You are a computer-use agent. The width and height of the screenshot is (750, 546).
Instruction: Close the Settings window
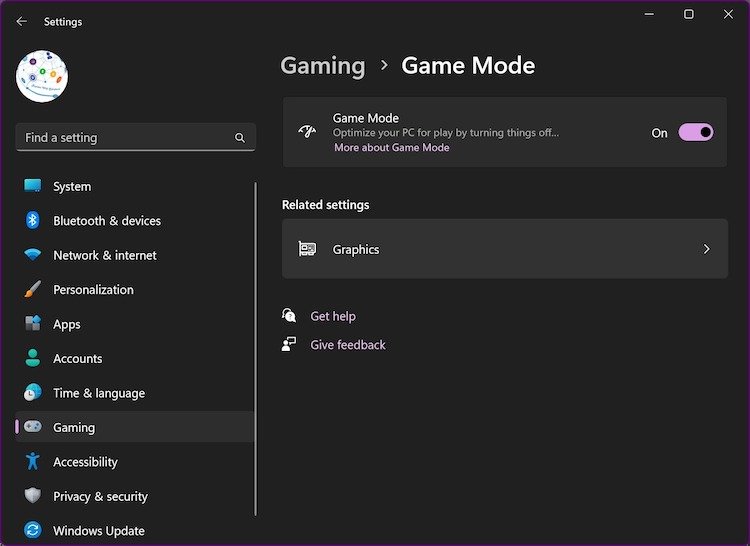tap(728, 14)
